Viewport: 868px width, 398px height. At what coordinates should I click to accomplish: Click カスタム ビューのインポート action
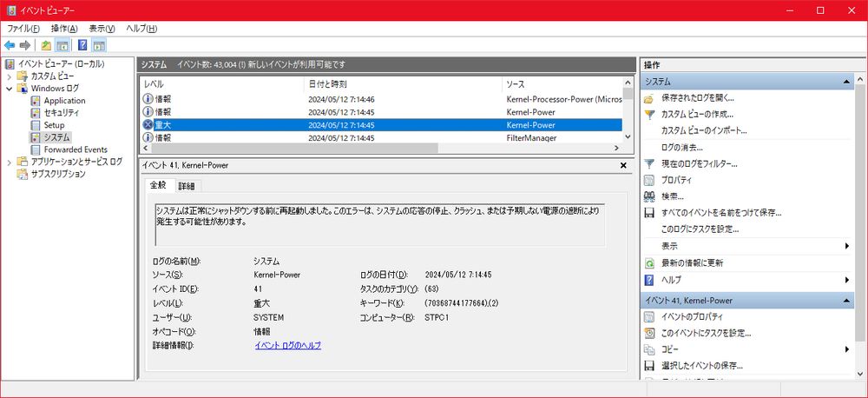tap(704, 131)
